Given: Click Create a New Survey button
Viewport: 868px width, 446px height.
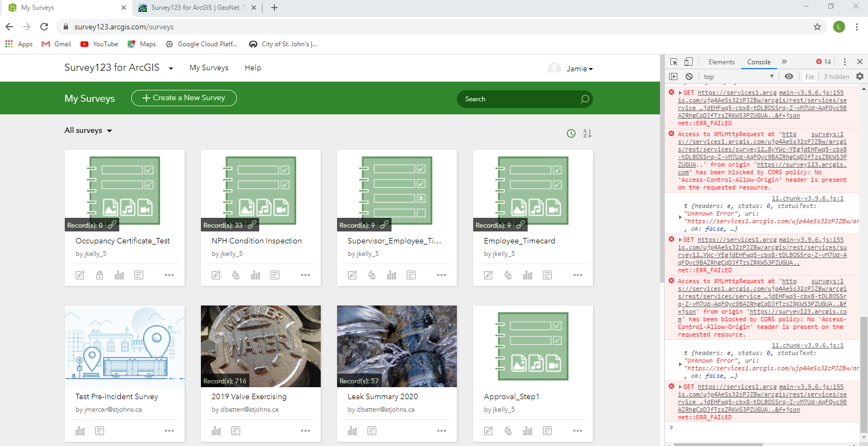Looking at the screenshot, I should pyautogui.click(x=184, y=98).
